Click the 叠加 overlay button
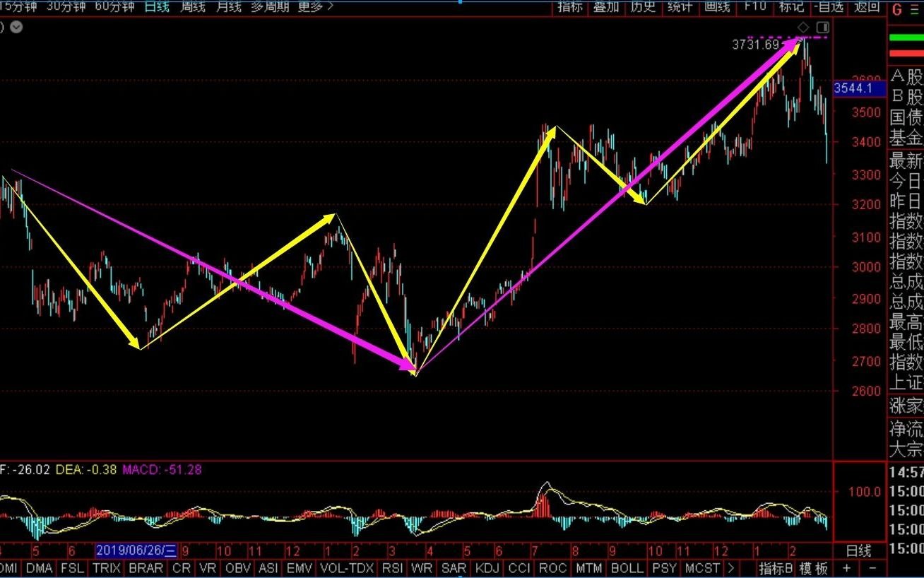Viewport: 924px width, 578px height. tap(606, 6)
